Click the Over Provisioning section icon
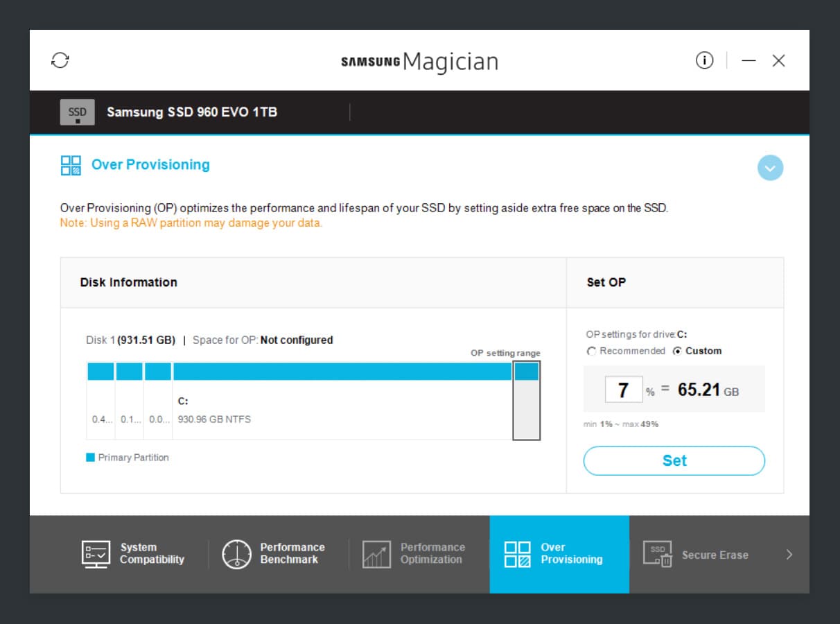840x624 pixels. click(71, 165)
